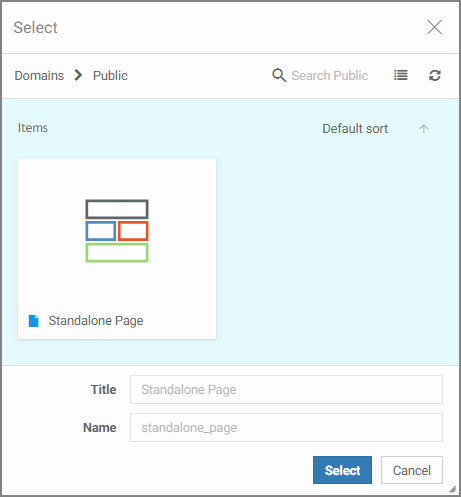
Task: Click the Select dialog title text
Action: (35, 28)
